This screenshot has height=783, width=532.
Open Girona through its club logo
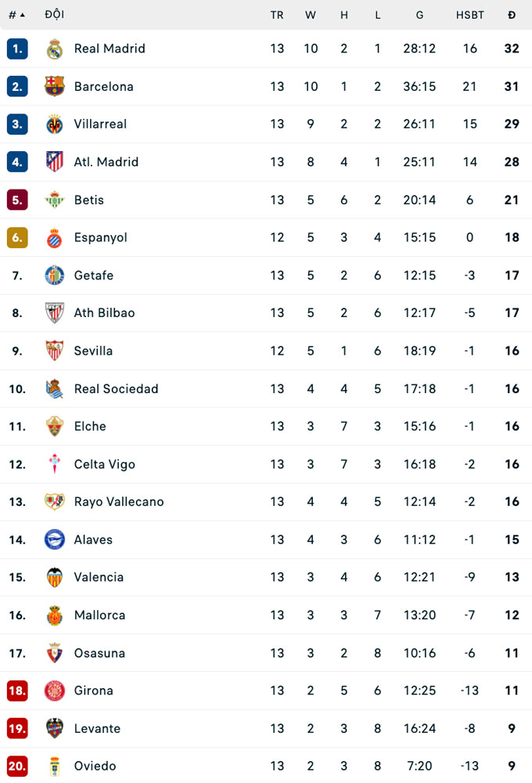[x=54, y=691]
